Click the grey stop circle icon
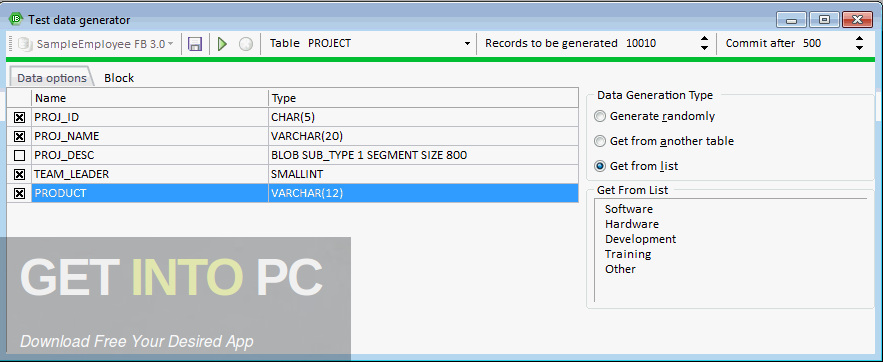The width and height of the screenshot is (883, 362). pyautogui.click(x=246, y=44)
